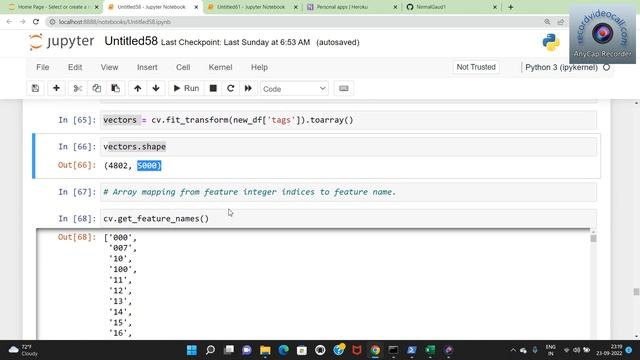Open the Insert menu
This screenshot has height=360, width=640.
pyautogui.click(x=147, y=67)
